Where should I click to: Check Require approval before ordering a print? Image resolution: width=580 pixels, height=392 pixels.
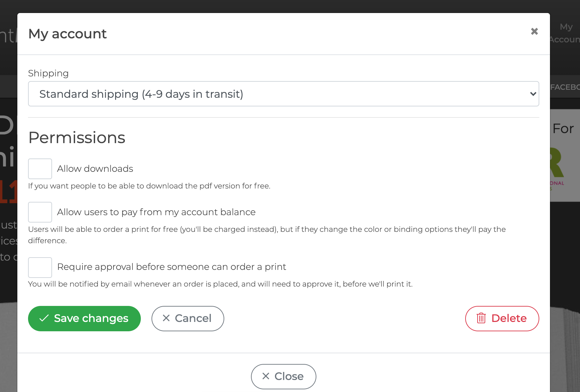click(x=40, y=268)
